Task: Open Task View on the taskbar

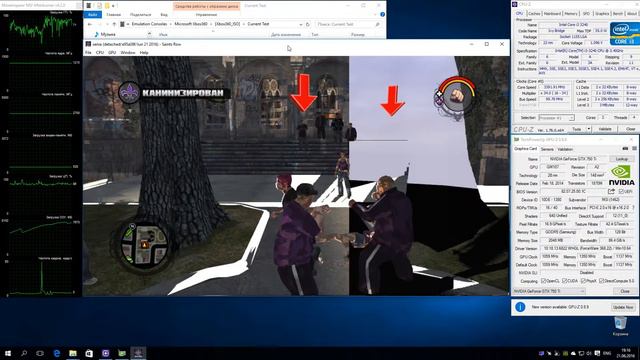Action: tap(40, 353)
